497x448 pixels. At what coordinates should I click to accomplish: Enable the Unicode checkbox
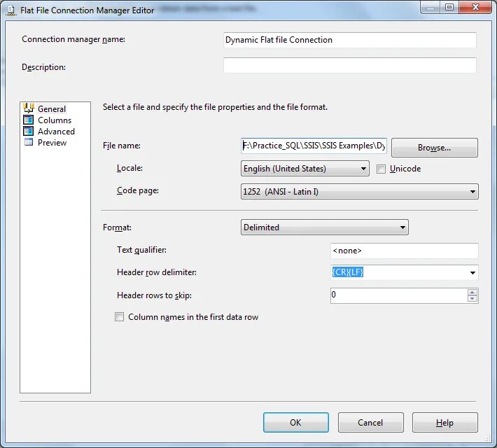pos(381,169)
